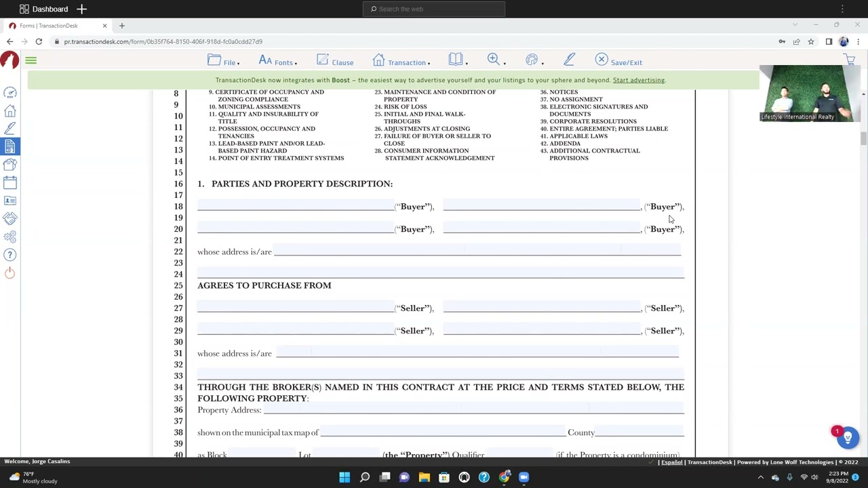Click the address bar URL

[x=163, y=41]
